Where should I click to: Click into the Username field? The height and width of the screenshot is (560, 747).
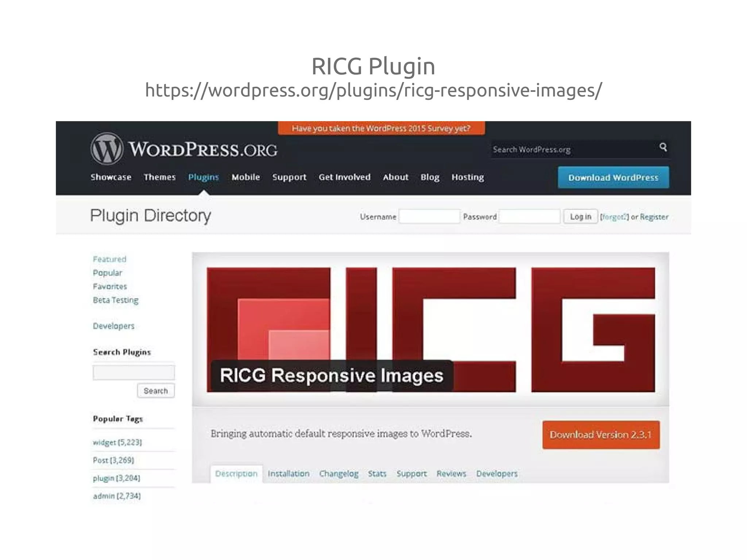coord(429,217)
